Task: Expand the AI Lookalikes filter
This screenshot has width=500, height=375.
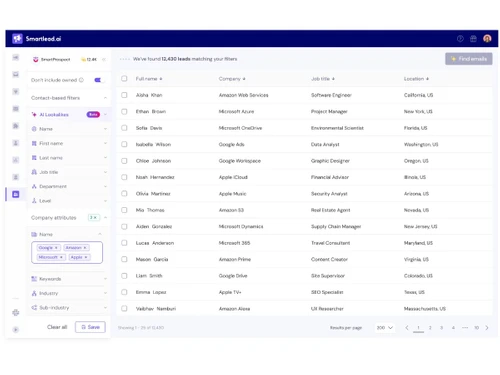Action: [105, 114]
